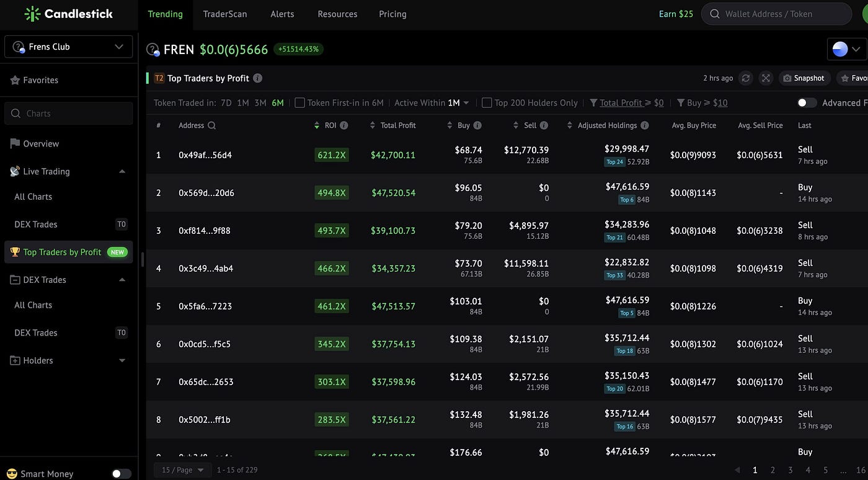Click the info icon next to ROI header
The height and width of the screenshot is (480, 868).
point(344,125)
